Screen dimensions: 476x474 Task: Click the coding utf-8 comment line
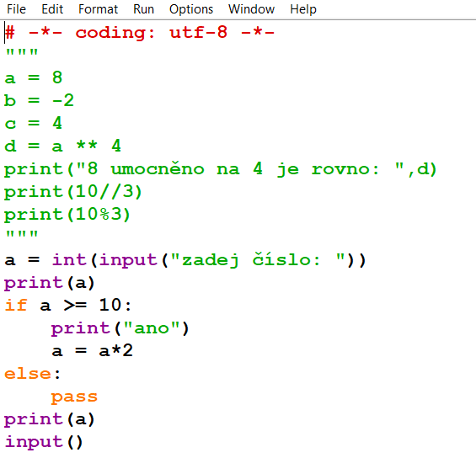[x=140, y=33]
